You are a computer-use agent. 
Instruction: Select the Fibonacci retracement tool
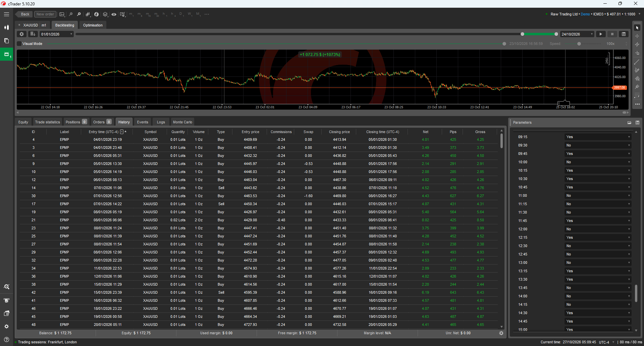pyautogui.click(x=637, y=96)
